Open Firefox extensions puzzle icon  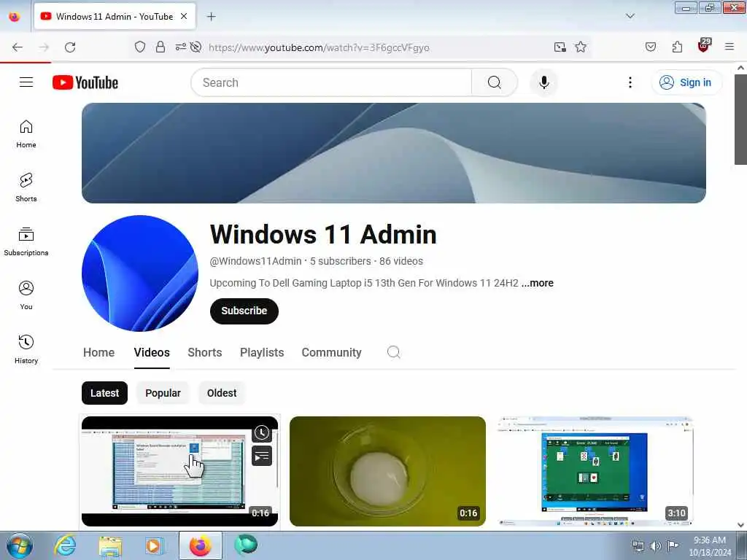click(677, 47)
